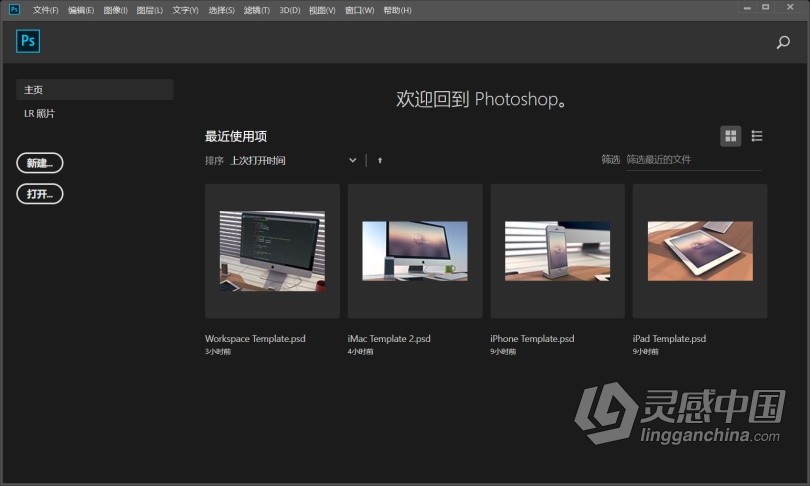Click the 4小时前 timestamp under iMac Template
The image size is (810, 486).
(x=361, y=352)
